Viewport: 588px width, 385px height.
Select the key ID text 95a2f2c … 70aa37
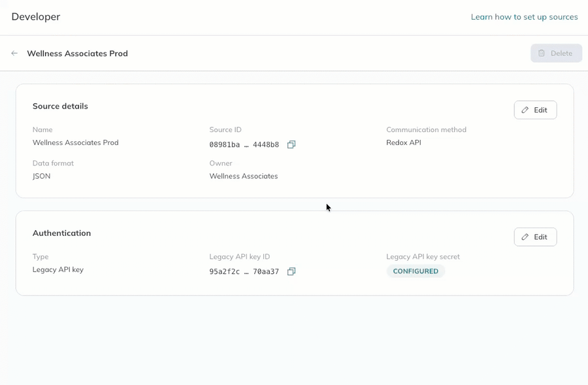(244, 271)
